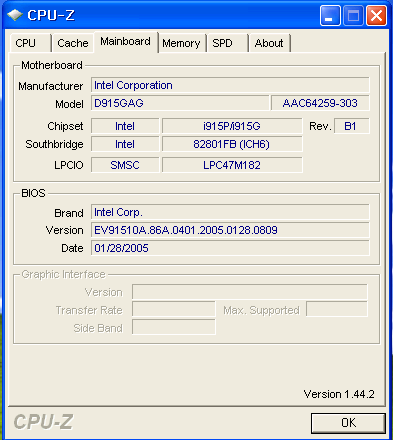Click the chipset field i915P/i915G
The height and width of the screenshot is (440, 393).
[x=232, y=126]
